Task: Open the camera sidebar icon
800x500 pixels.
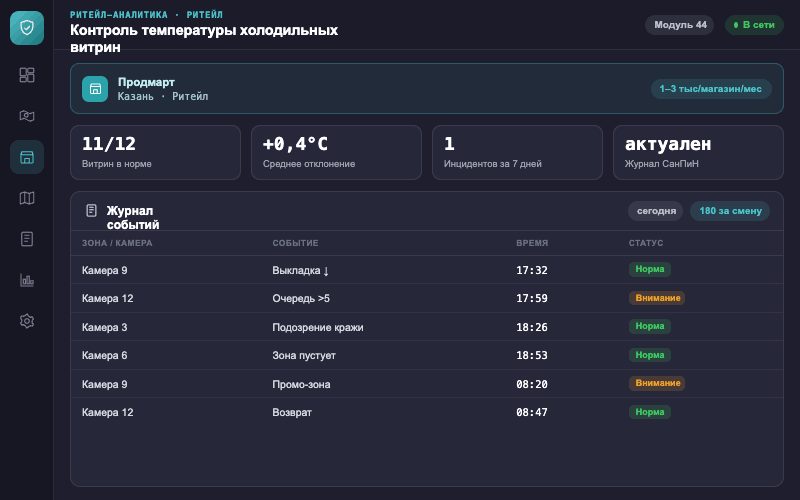Action: pos(27,116)
